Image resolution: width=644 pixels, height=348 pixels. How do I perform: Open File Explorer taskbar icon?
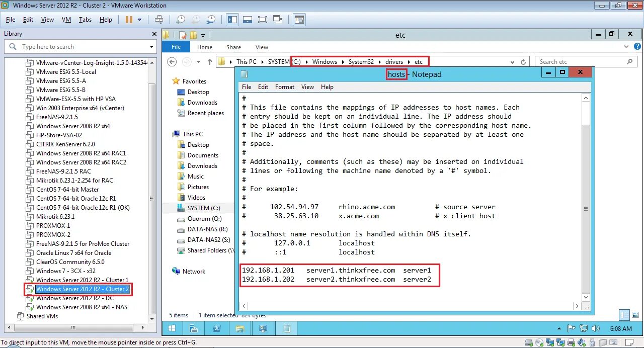coord(240,329)
